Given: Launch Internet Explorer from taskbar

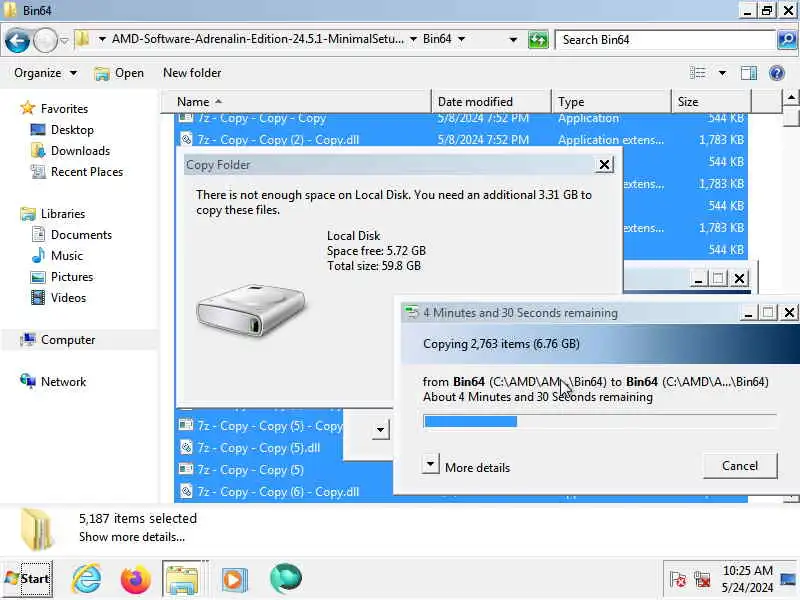Looking at the screenshot, I should pyautogui.click(x=87, y=579).
